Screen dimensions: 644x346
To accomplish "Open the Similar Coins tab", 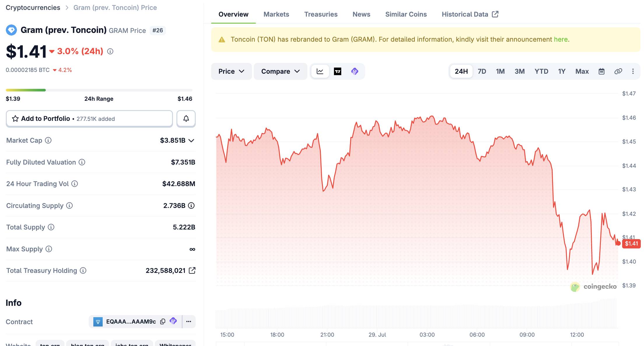I will [x=406, y=14].
